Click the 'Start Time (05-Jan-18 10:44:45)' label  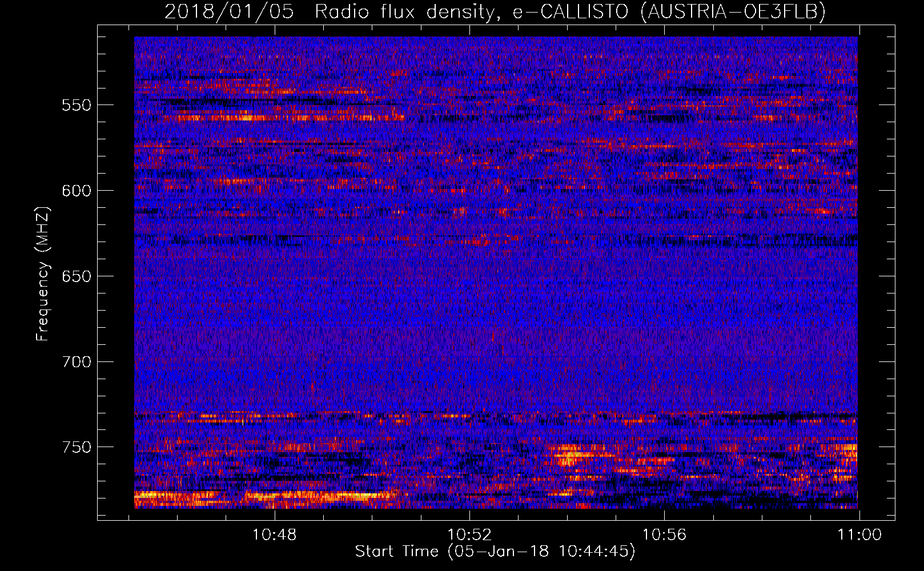pos(495,552)
